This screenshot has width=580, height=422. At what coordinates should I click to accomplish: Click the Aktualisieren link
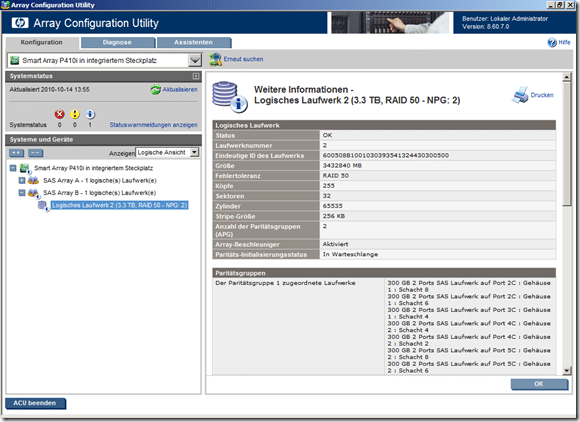click(180, 90)
